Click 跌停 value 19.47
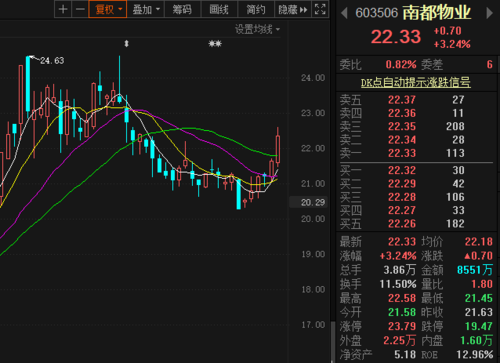Image resolution: width=500 pixels, height=363 pixels. [479, 326]
